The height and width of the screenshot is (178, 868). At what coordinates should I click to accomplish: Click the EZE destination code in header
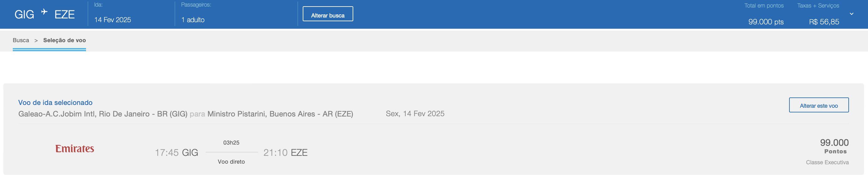64,15
